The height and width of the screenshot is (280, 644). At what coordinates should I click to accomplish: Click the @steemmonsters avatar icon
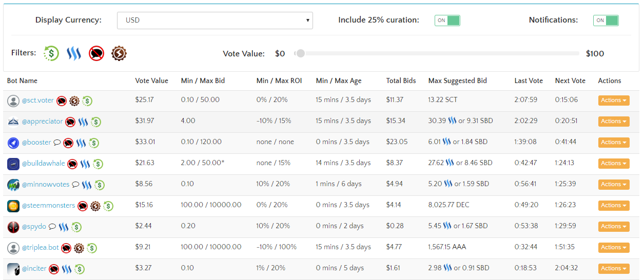(x=13, y=206)
